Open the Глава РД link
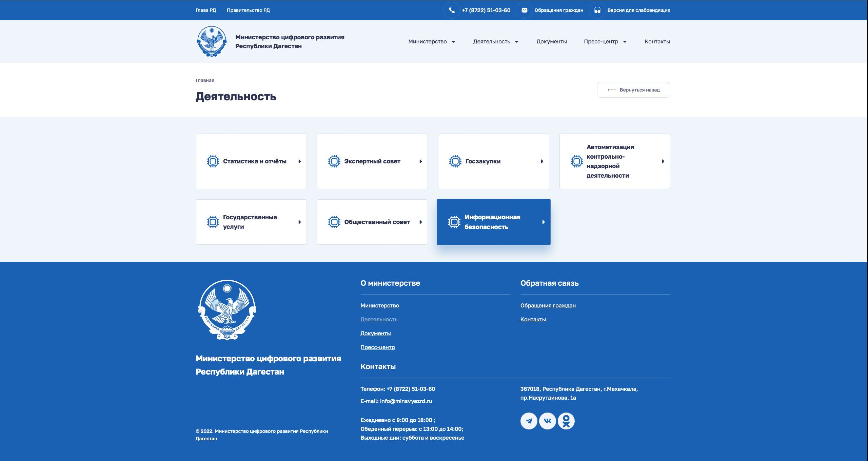The height and width of the screenshot is (461, 868). (205, 10)
